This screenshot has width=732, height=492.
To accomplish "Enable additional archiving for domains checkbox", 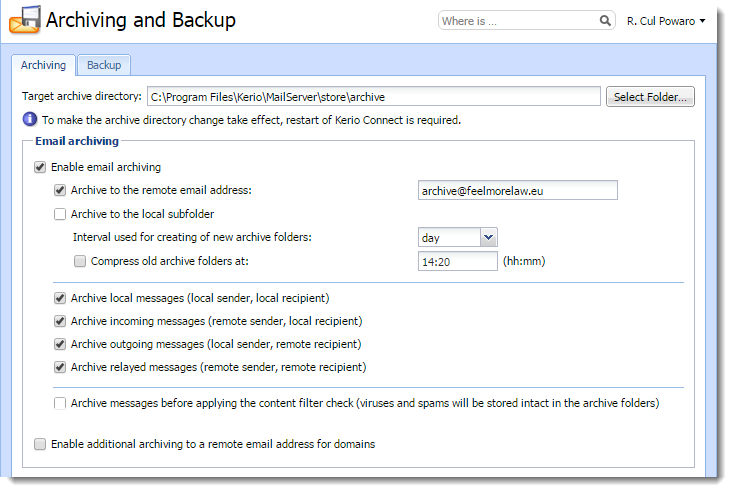I will [40, 444].
